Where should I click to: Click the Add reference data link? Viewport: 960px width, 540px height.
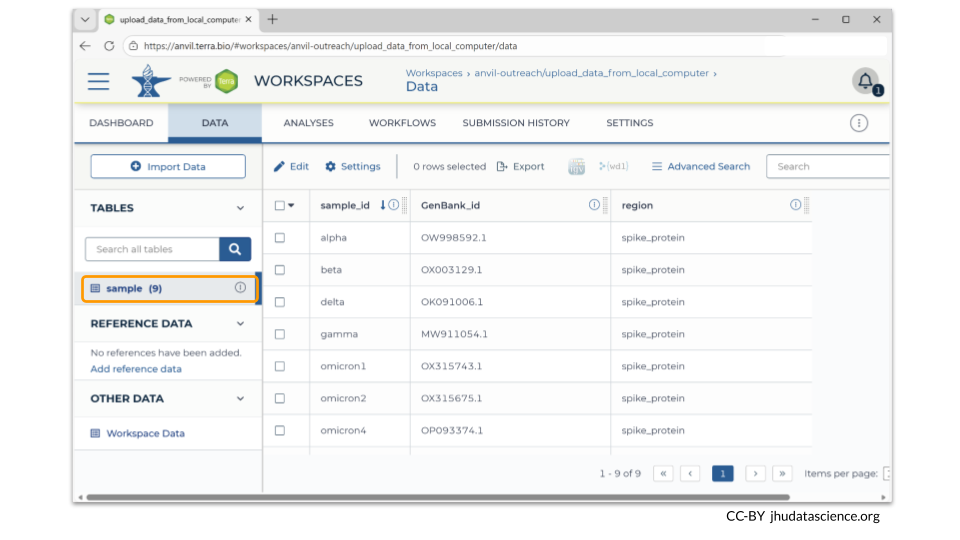[136, 369]
